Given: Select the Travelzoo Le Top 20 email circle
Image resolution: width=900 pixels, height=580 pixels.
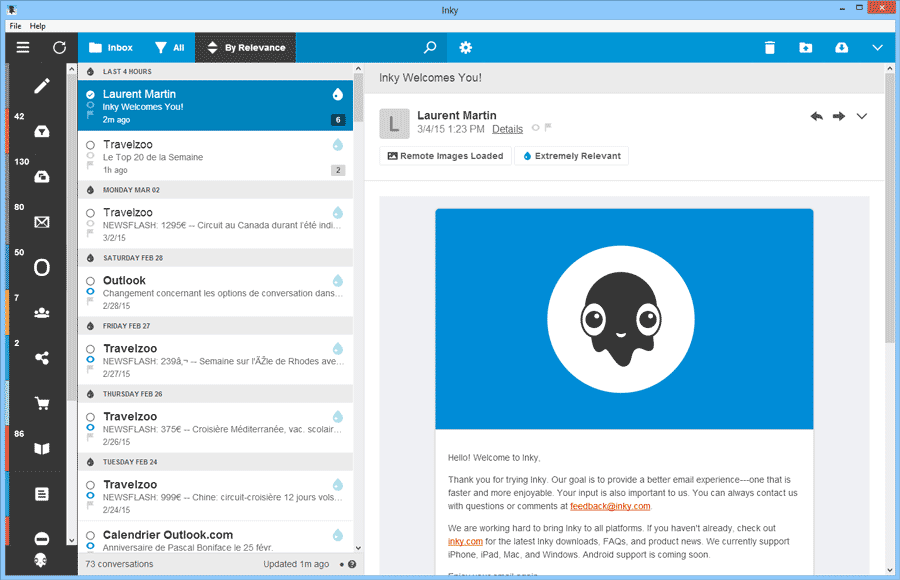Looking at the screenshot, I should click(x=90, y=145).
